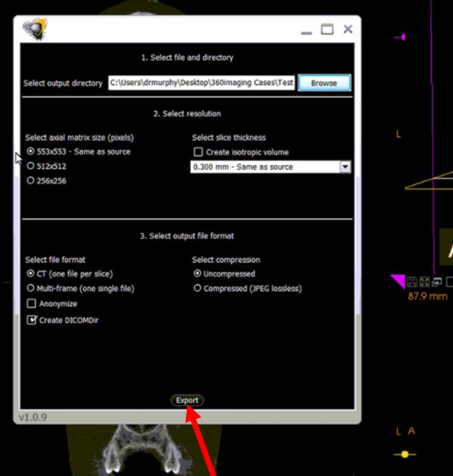This screenshot has height=476, width=453.
Task: Click the share/export view icon in viewer
Action: point(437,282)
